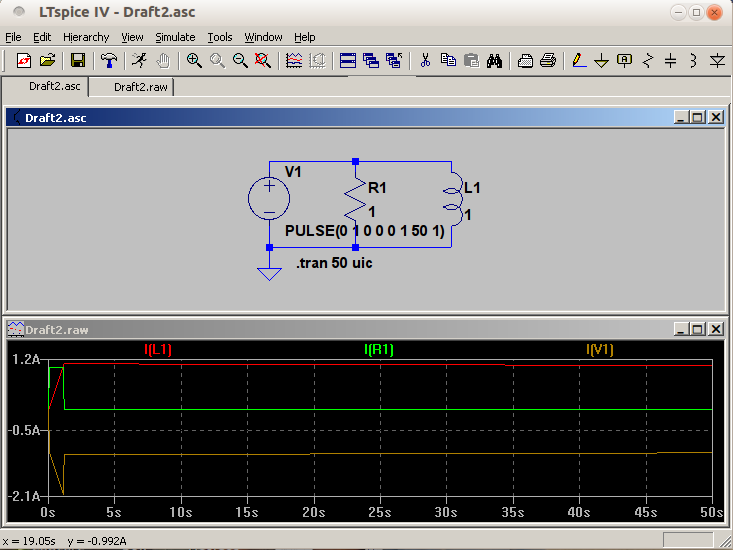Select the Resistor component tool

[x=647, y=60]
